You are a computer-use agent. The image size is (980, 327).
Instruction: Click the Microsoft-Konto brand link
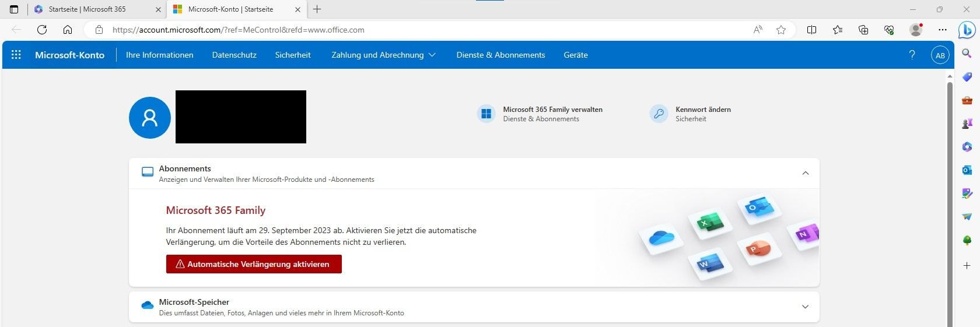click(69, 55)
